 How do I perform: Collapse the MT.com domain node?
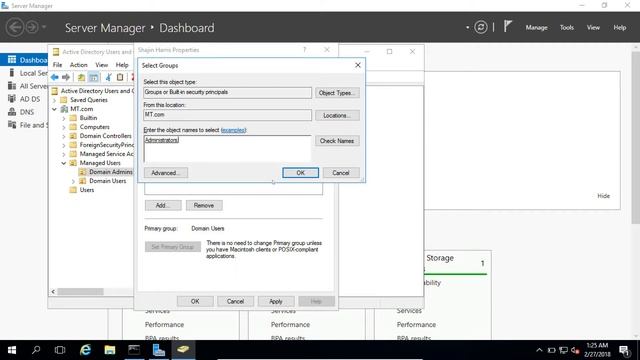pyautogui.click(x=54, y=109)
